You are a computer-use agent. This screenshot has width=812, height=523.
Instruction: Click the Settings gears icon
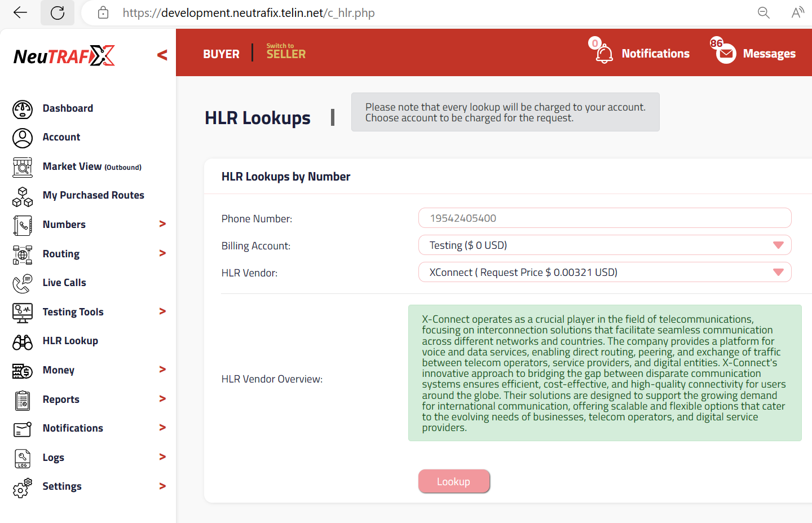coord(23,488)
